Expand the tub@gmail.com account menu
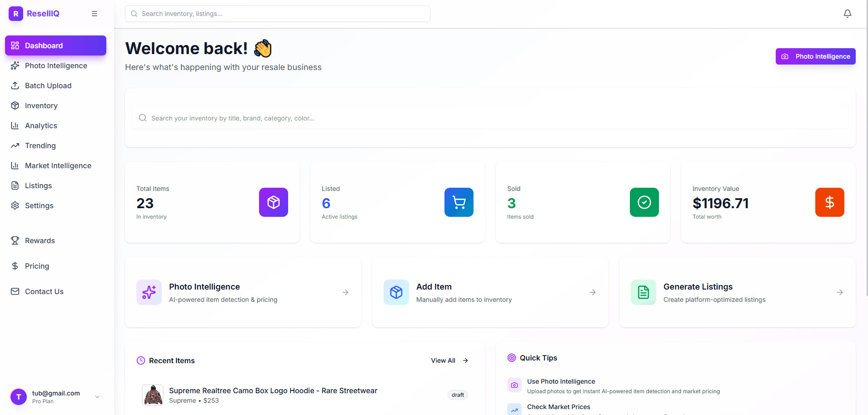This screenshot has width=868, height=415. click(x=97, y=396)
